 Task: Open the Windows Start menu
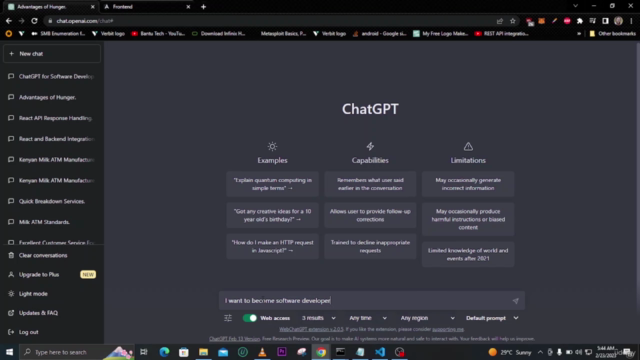[x=9, y=352]
